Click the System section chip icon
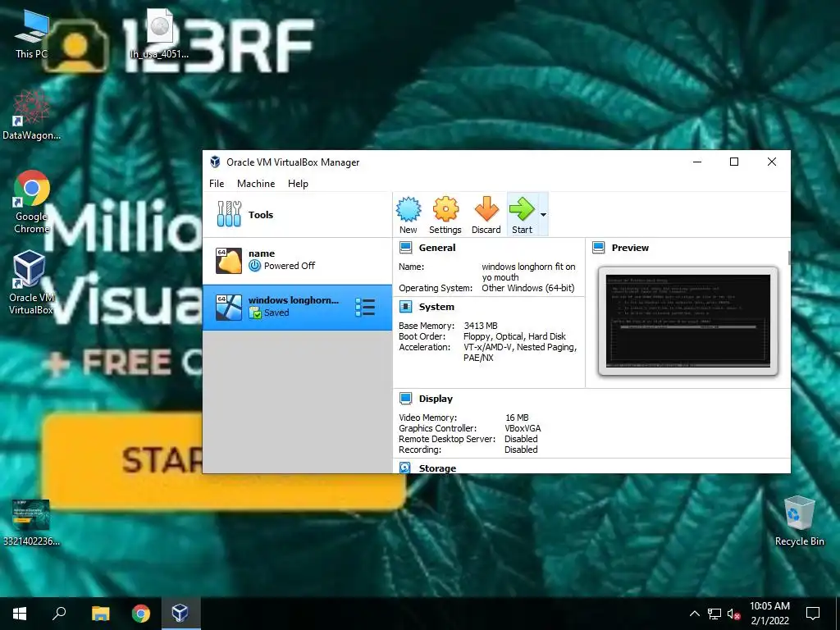 (x=406, y=307)
